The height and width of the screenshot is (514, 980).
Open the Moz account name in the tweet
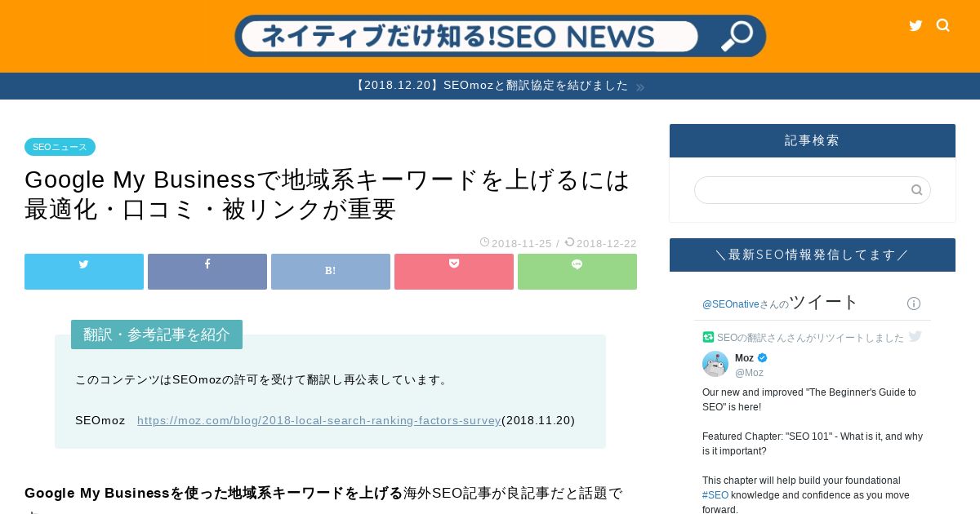tap(744, 358)
